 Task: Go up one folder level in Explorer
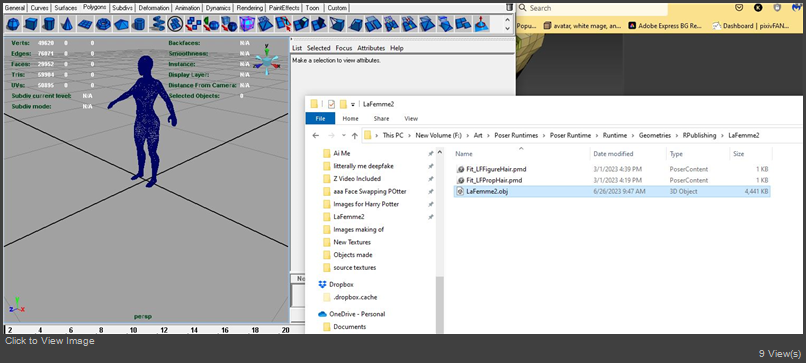[354, 136]
